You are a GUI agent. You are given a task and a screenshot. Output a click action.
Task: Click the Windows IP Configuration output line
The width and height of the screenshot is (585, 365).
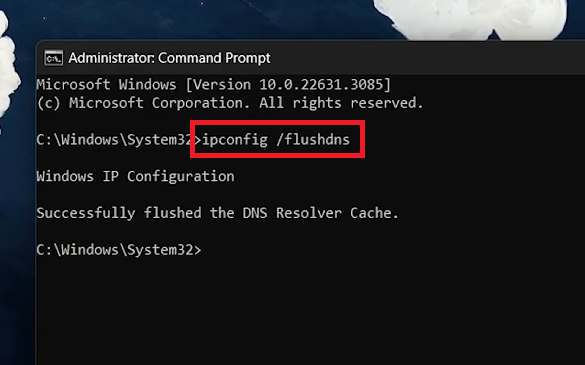tap(135, 176)
